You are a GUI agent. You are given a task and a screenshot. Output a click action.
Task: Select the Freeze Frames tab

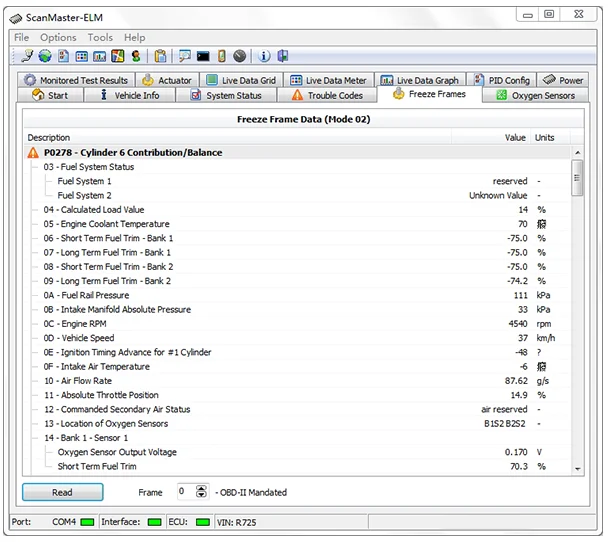pyautogui.click(x=430, y=94)
